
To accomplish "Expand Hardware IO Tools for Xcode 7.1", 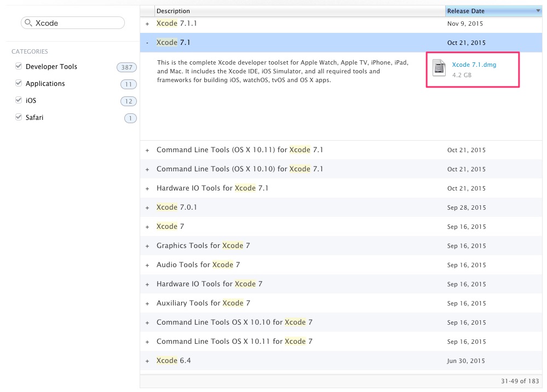I will click(147, 189).
